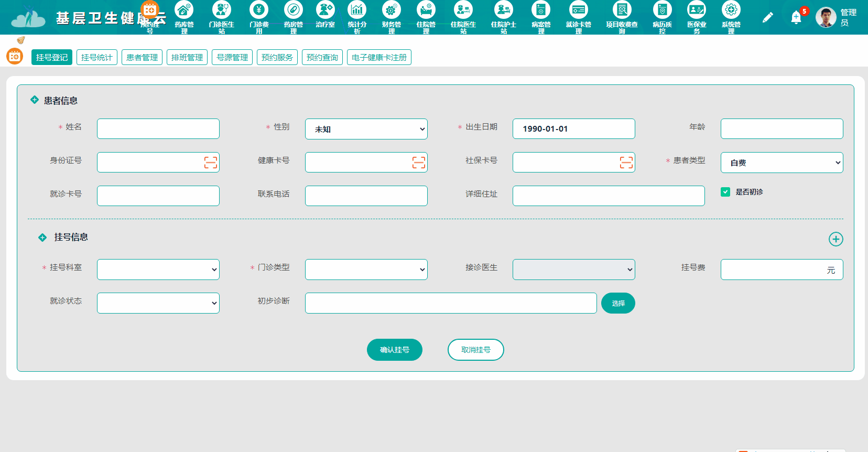Switch to the 挂号统计 tab
The image size is (868, 452).
[97, 57]
